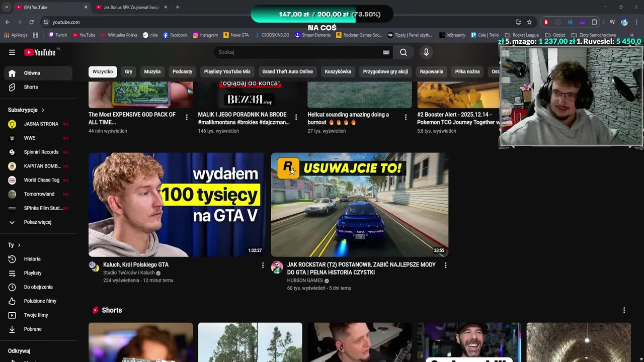Open 'The Most EXPENSIVE GOD PACK' title
Image resolution: width=644 pixels, height=362 pixels.
132,118
